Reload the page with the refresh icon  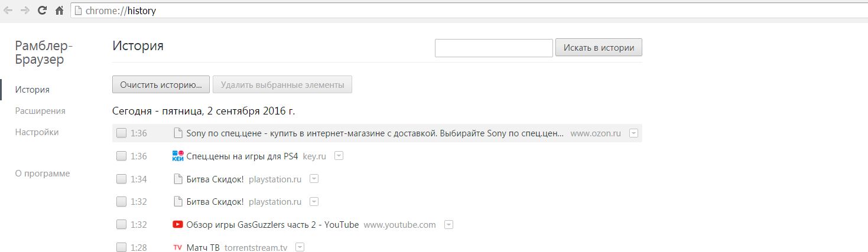coord(42,11)
